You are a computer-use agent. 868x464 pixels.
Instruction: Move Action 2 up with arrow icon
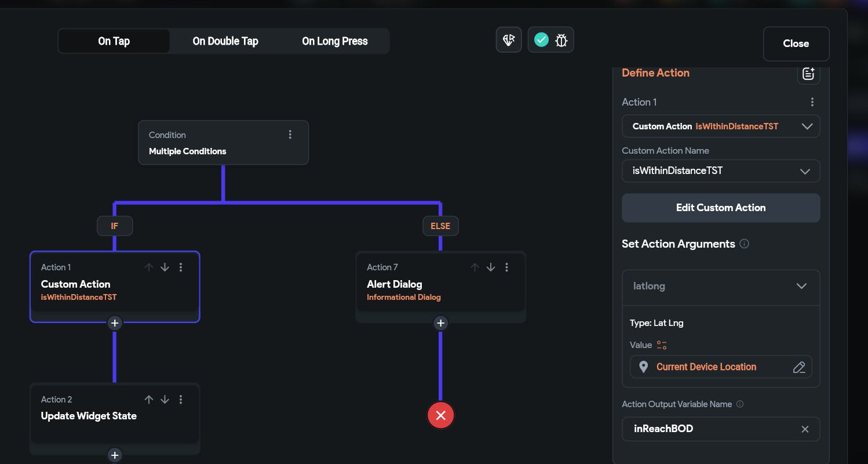pyautogui.click(x=149, y=400)
